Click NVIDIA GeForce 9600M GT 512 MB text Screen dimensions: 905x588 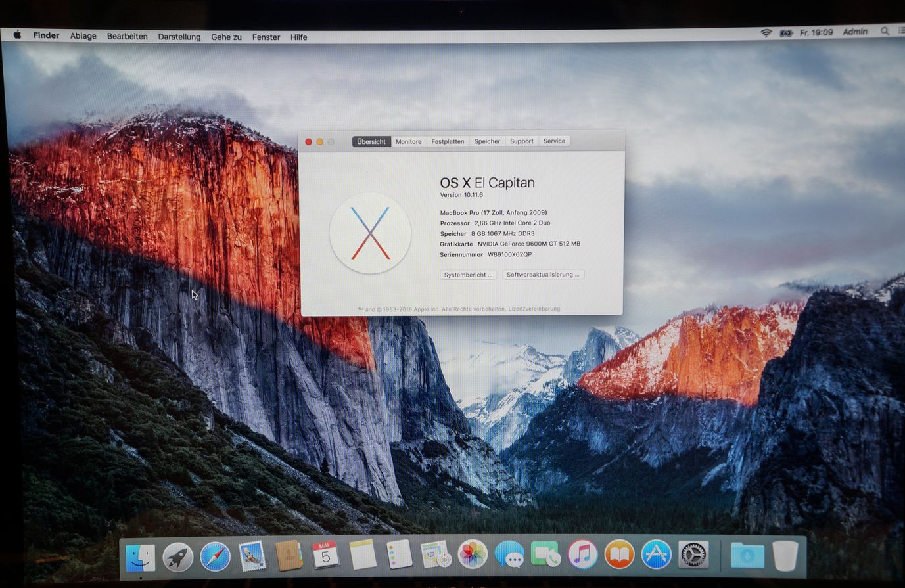[x=529, y=244]
